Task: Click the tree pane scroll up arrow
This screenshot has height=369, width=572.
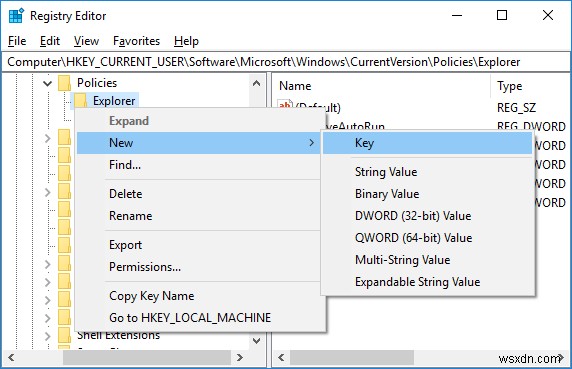Action: [256, 83]
